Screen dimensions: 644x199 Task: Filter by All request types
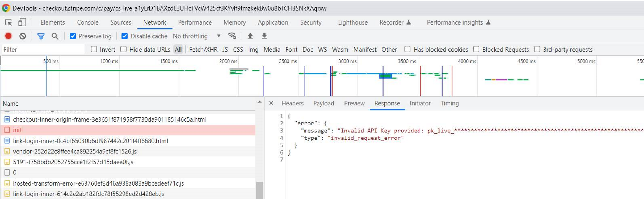[x=178, y=49]
